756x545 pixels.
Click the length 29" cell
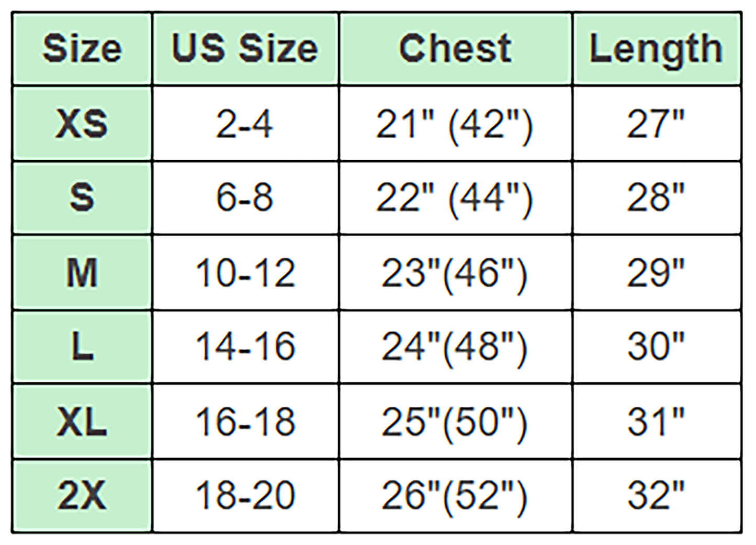coord(656,273)
